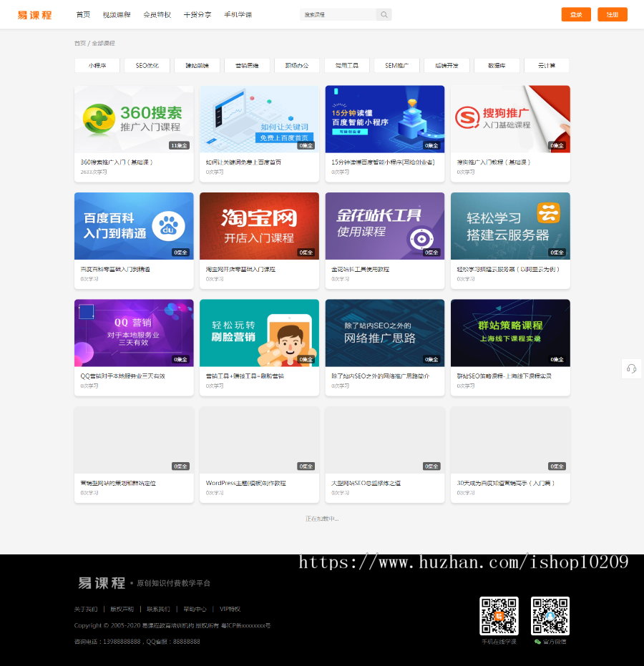Viewport: 644px width, 666px height.
Task: Click title 百度百科零基础入门到精通
Action: (115, 269)
